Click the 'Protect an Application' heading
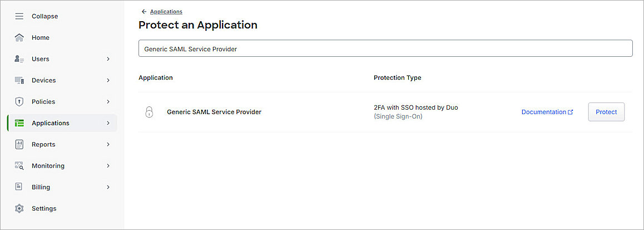 pyautogui.click(x=198, y=25)
